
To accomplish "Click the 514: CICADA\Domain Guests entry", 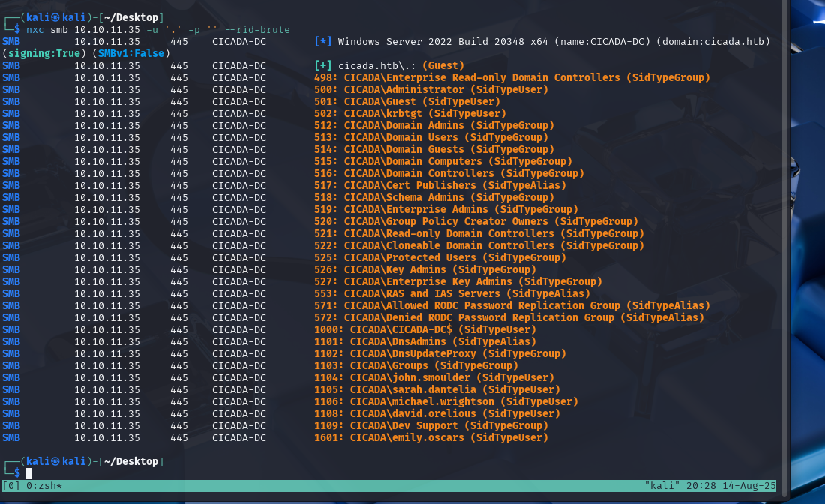I will pos(434,150).
